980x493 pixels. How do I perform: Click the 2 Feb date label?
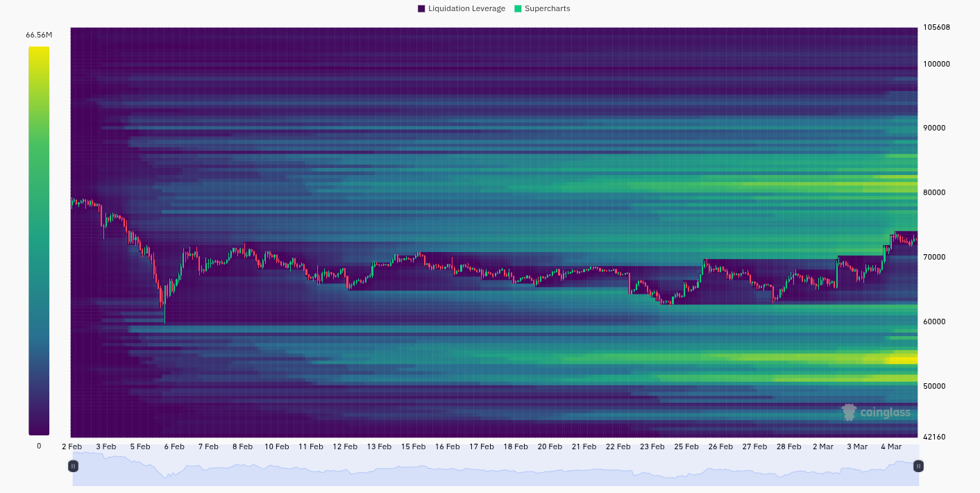(x=72, y=446)
